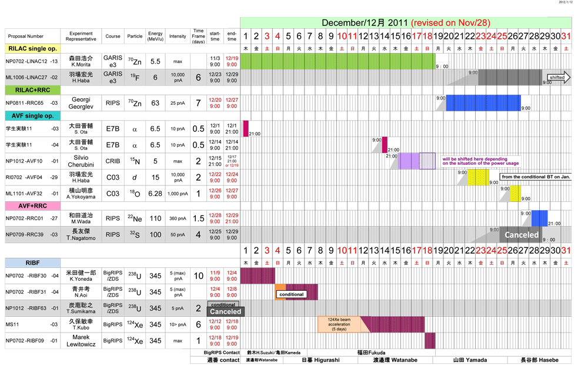Click the "from the conditional BT on Jan." note
The width and height of the screenshot is (588, 365).
pyautogui.click(x=536, y=177)
